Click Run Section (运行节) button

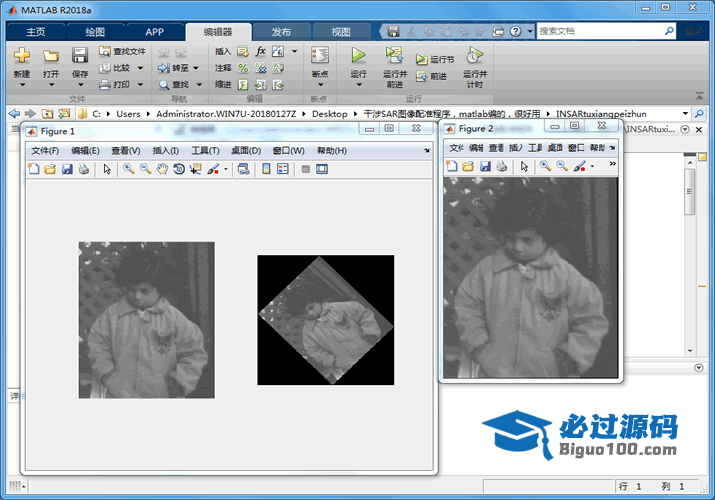point(435,59)
